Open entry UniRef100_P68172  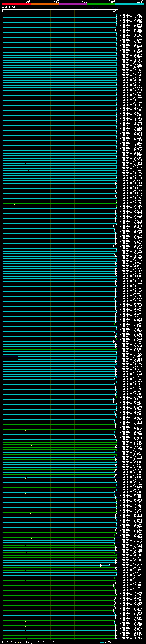[131, 67]
